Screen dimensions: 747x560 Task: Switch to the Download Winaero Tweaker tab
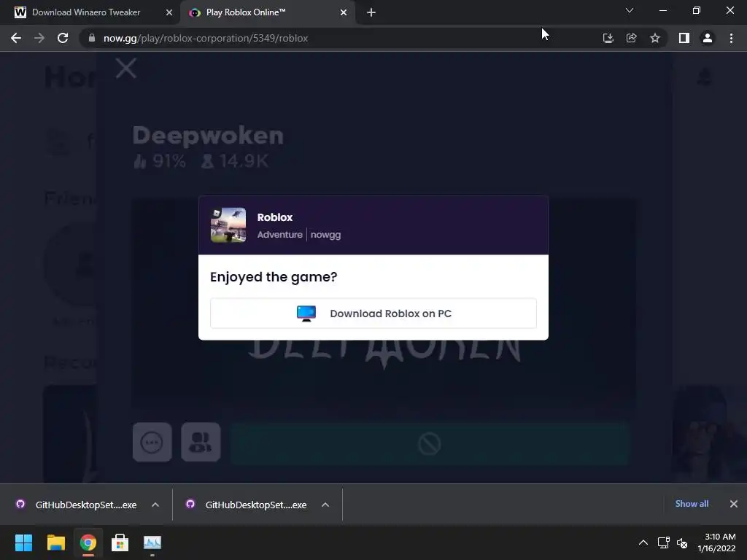86,12
